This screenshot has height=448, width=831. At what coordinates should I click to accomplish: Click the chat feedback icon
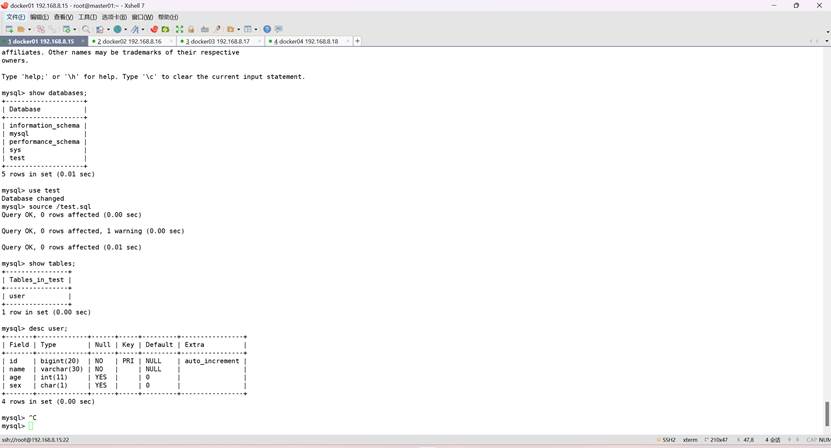(279, 29)
